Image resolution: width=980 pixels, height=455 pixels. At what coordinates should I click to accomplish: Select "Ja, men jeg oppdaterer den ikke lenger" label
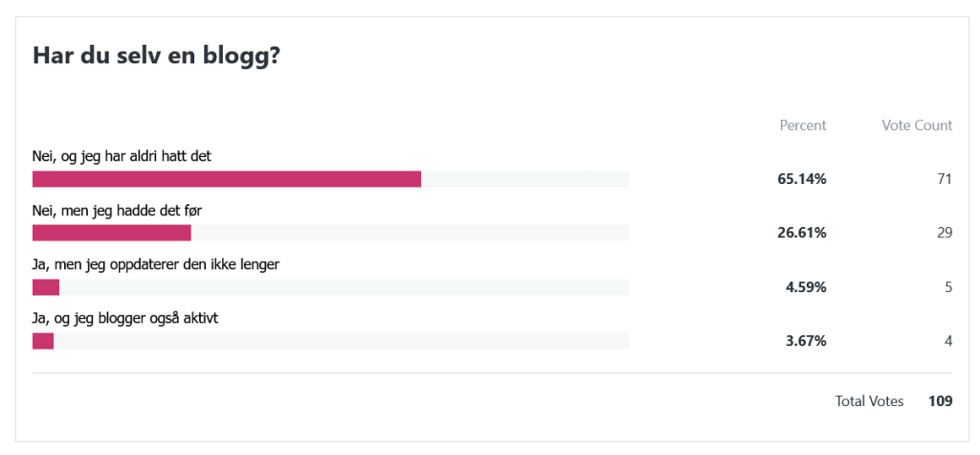pos(156,264)
